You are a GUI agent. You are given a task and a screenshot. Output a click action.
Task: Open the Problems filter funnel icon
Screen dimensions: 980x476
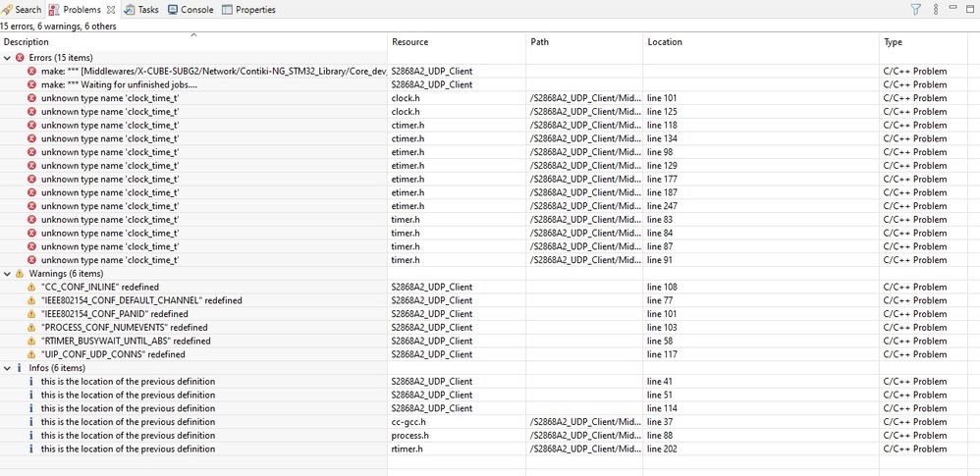tap(915, 10)
